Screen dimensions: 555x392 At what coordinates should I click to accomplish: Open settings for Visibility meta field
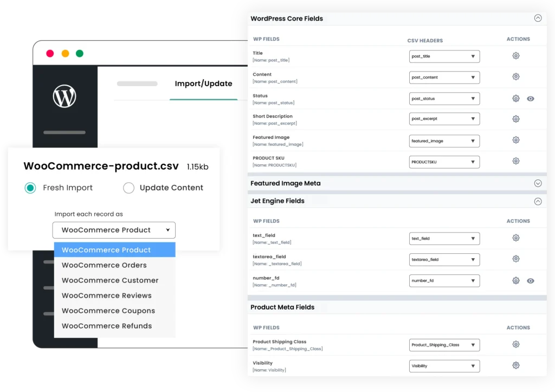coord(515,365)
